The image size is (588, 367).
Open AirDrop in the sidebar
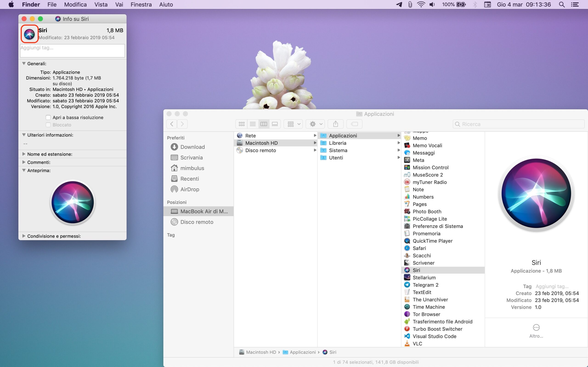189,189
